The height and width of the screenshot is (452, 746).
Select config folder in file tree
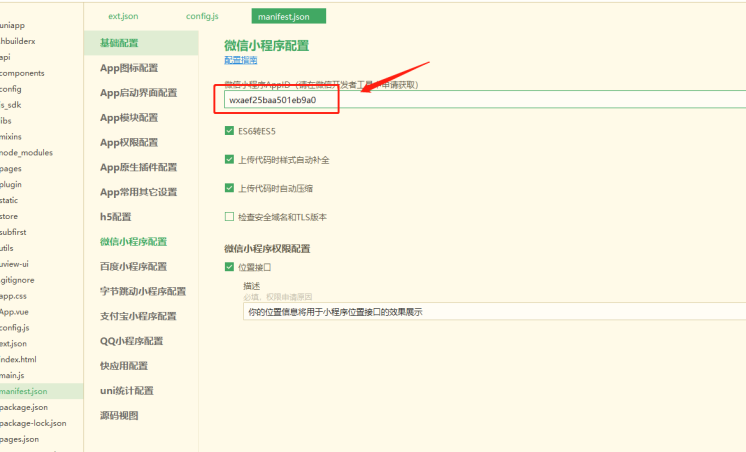pos(10,89)
